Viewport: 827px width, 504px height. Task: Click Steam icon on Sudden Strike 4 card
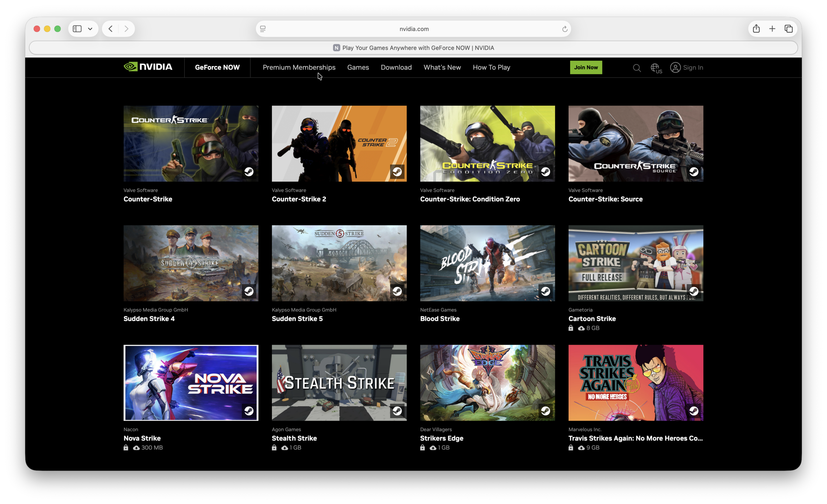pyautogui.click(x=249, y=291)
